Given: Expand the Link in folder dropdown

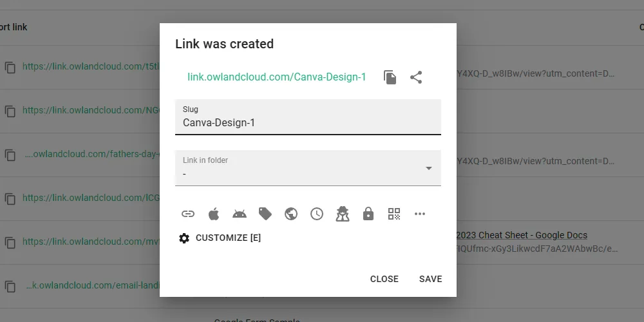Looking at the screenshot, I should (308, 168).
